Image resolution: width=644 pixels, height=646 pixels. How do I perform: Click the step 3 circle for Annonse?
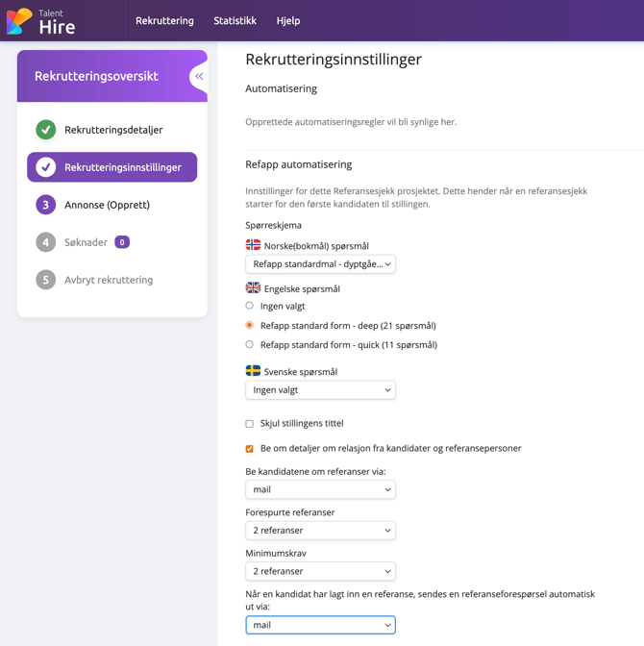point(45,205)
